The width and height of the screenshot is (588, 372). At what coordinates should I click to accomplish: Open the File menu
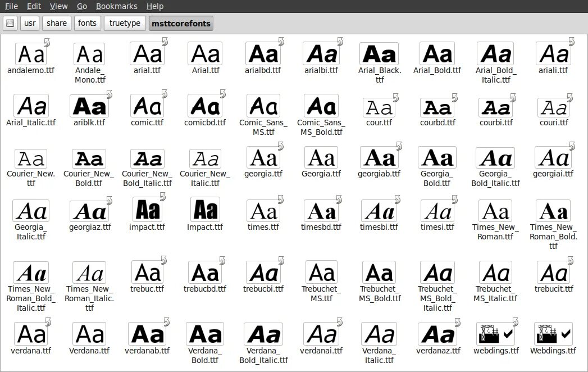11,6
